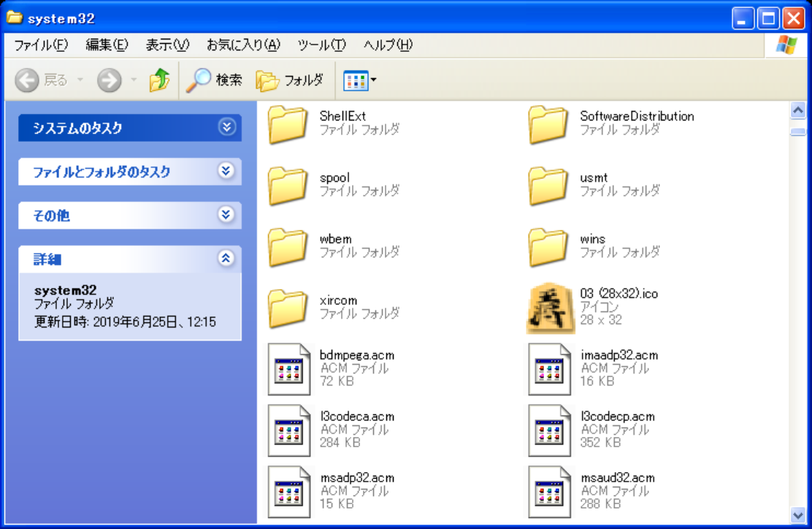The height and width of the screenshot is (529, 812).
Task: Expand the システムのタスク panel
Action: [226, 127]
